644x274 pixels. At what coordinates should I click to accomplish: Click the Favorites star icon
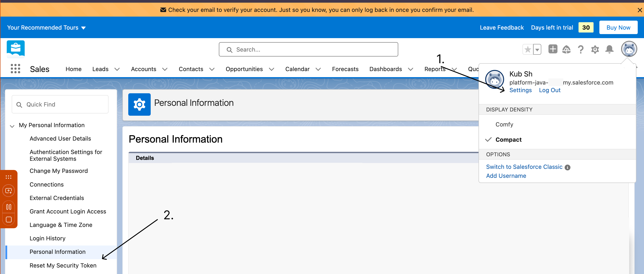pos(528,50)
